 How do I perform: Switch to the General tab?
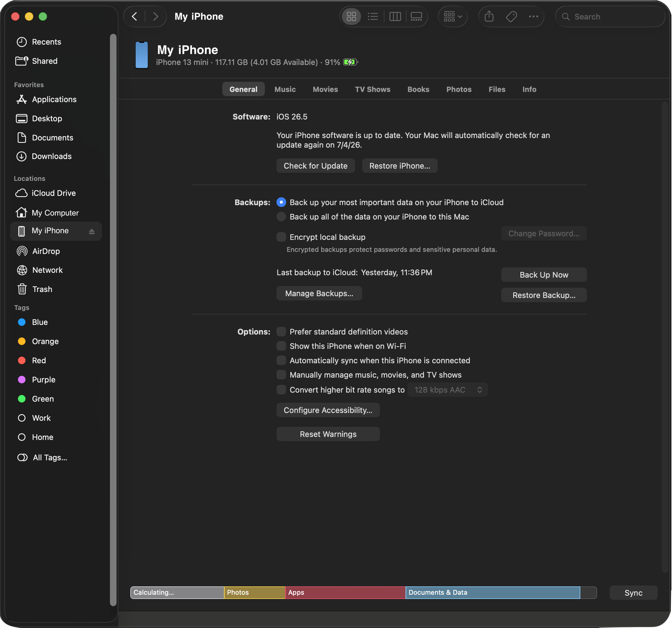click(x=243, y=89)
